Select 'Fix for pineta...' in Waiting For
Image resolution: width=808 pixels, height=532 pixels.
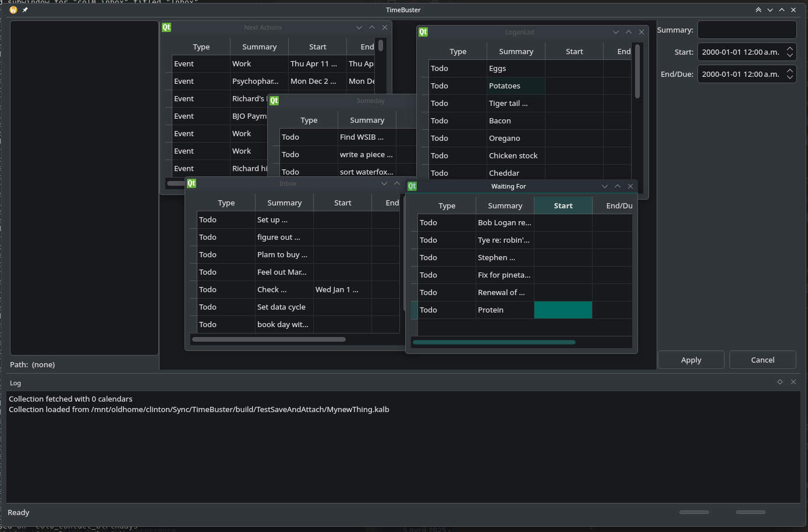coord(505,275)
